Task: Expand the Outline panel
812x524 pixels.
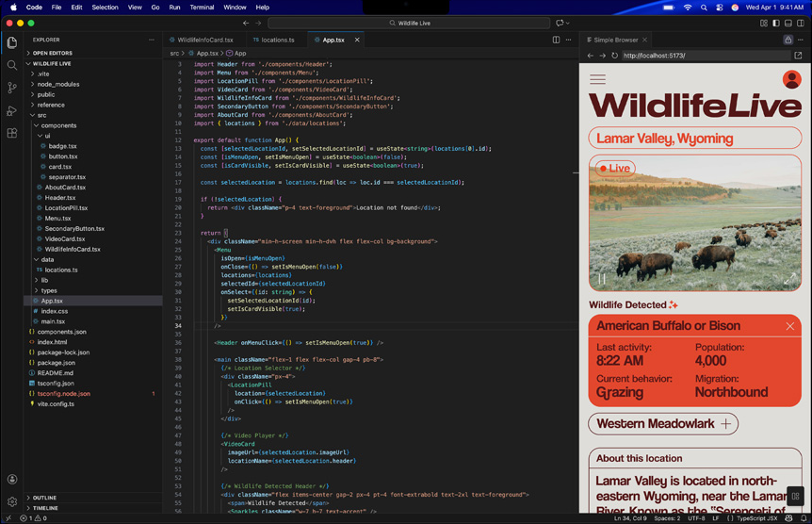Action: [x=44, y=498]
